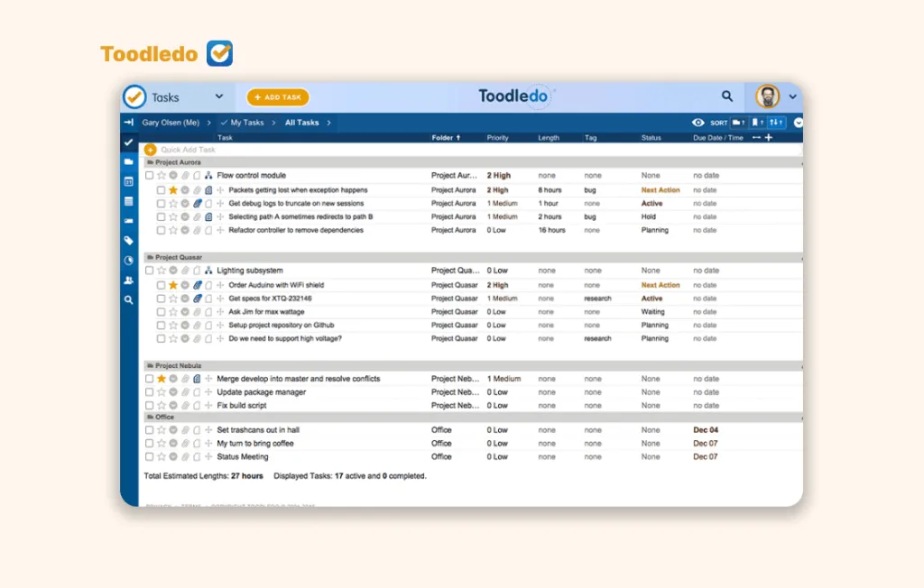
Task: Open the Tasks section dropdown arrow
Action: point(219,97)
